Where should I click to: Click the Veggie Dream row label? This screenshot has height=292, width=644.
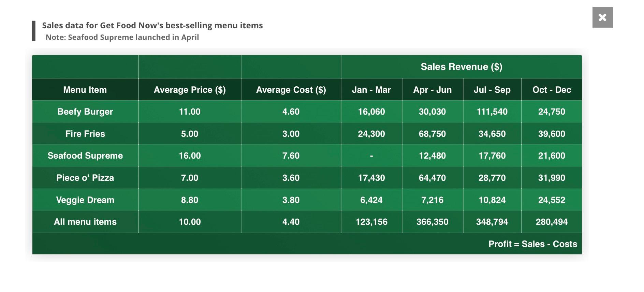[85, 200]
